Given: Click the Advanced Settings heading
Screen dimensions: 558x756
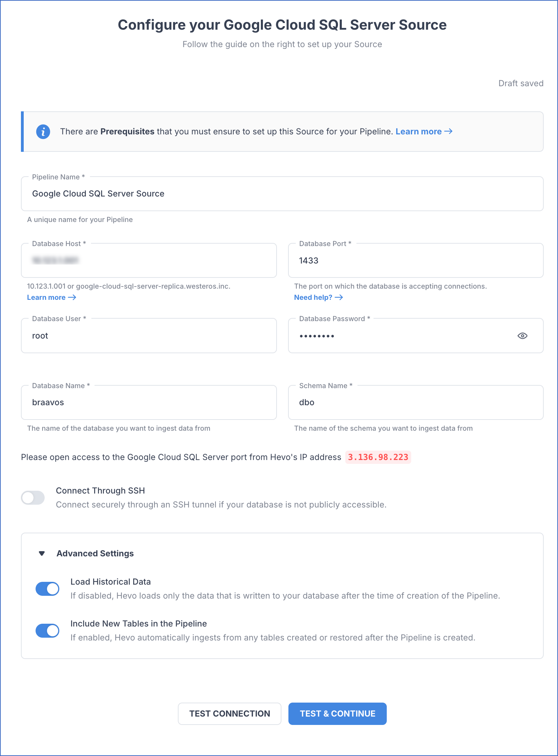Looking at the screenshot, I should (x=95, y=554).
